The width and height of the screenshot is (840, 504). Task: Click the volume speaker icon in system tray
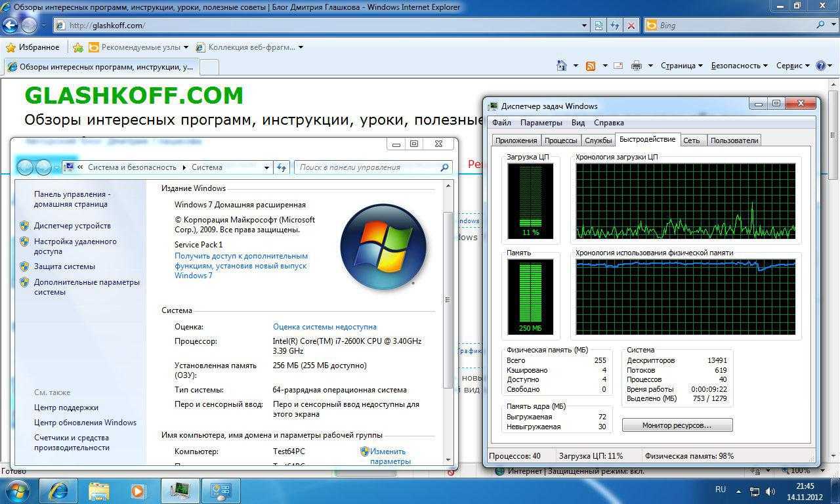[x=770, y=491]
